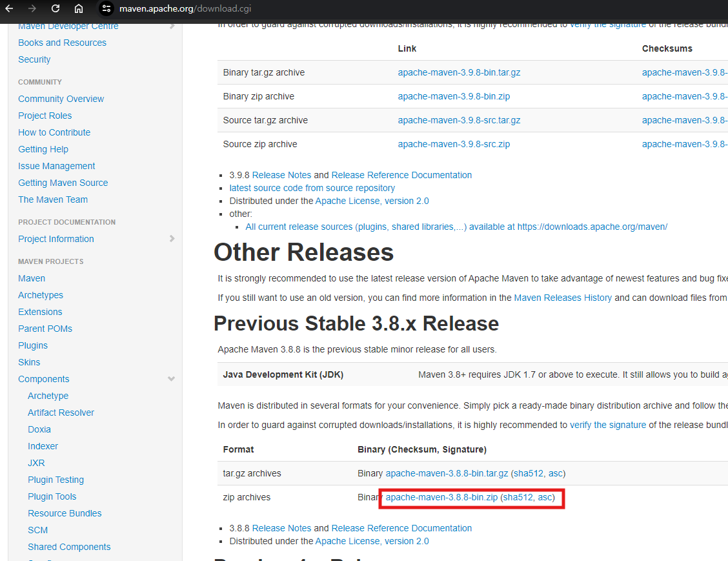Image resolution: width=728 pixels, height=561 pixels.
Task: Click Binary zip archive table cell
Action: [x=259, y=96]
